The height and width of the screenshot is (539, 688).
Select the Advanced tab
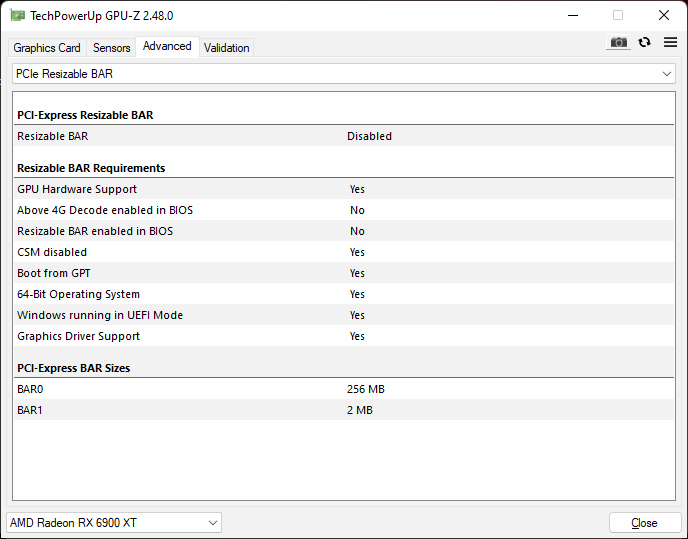pos(167,46)
